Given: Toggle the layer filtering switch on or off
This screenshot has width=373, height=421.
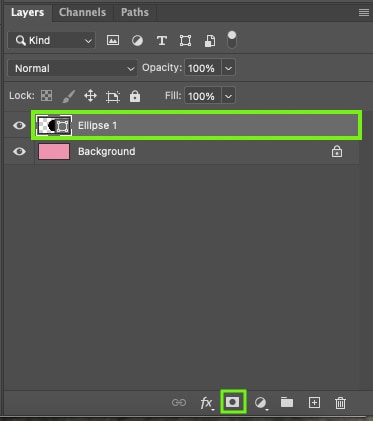Looking at the screenshot, I should [x=232, y=40].
